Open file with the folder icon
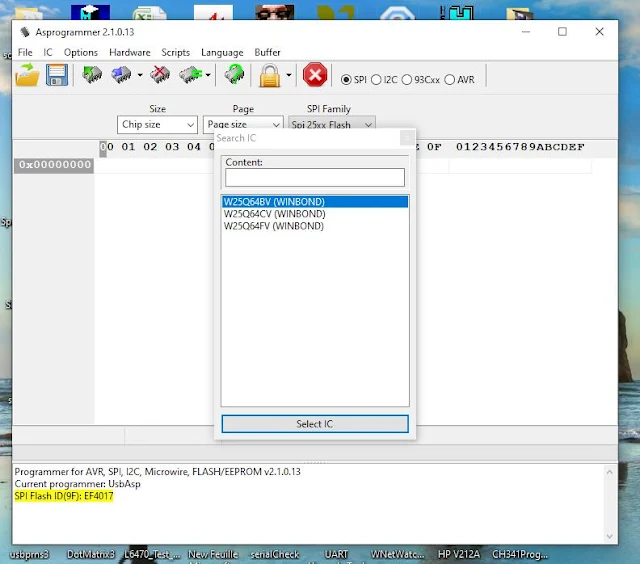The image size is (640, 564). click(x=27, y=75)
